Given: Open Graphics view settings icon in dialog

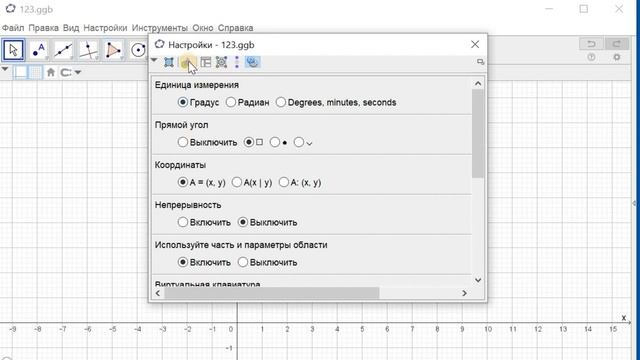Looking at the screenshot, I should (169, 62).
